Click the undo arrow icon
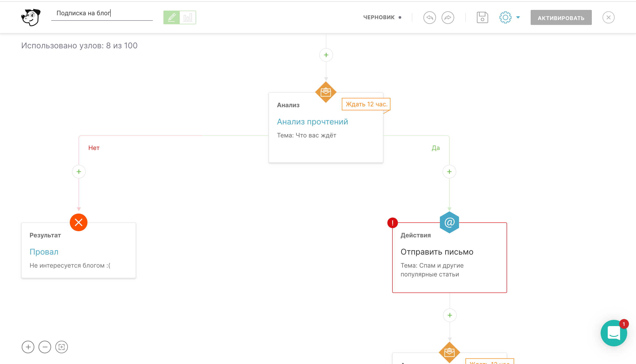The width and height of the screenshot is (636, 364). click(x=429, y=17)
